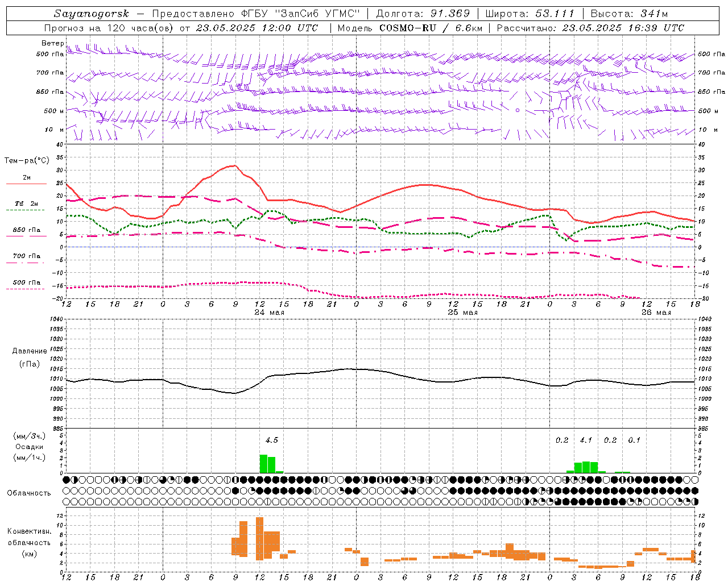The height and width of the screenshot is (582, 728).
Task: Click the elevation value "Высота: 341м"
Action: click(629, 14)
